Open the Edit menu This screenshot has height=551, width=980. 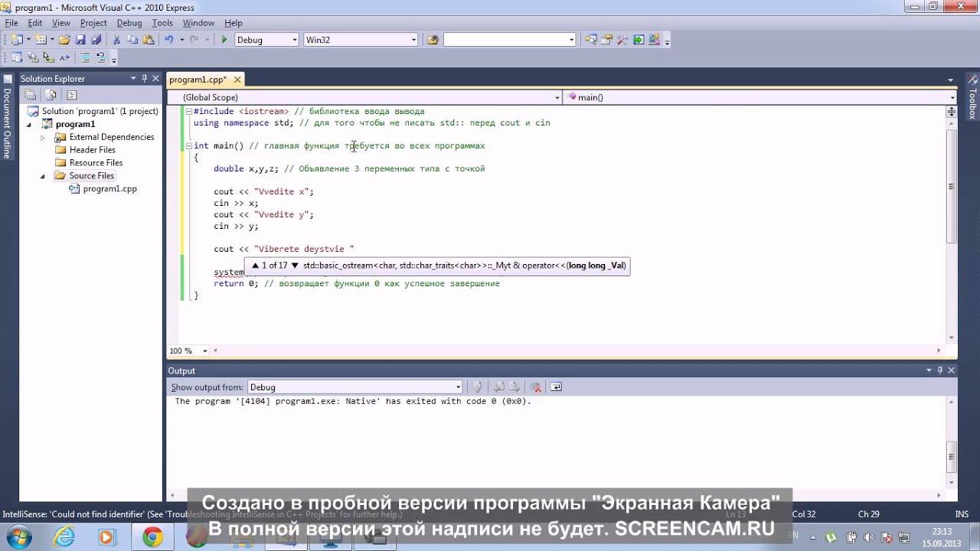[35, 23]
